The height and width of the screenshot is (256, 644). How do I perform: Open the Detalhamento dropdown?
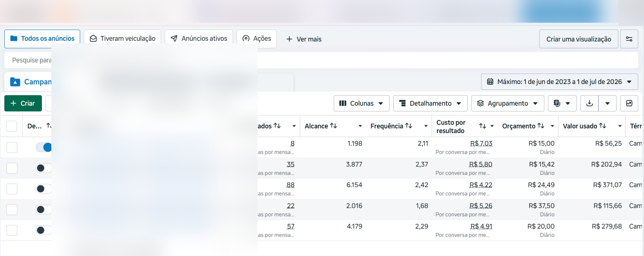[430, 103]
